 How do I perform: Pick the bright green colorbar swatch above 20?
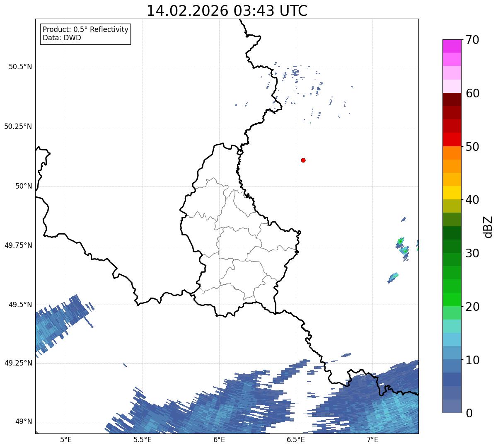[452, 299]
